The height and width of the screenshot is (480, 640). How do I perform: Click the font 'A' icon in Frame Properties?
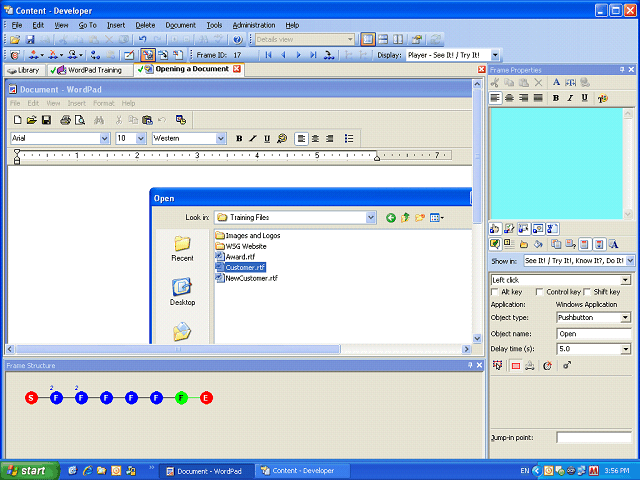[556, 82]
